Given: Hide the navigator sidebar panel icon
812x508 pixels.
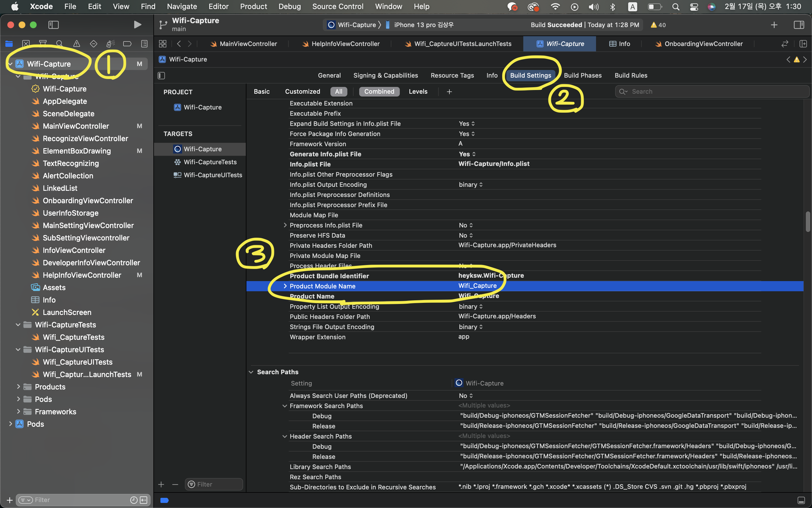Looking at the screenshot, I should pos(54,25).
